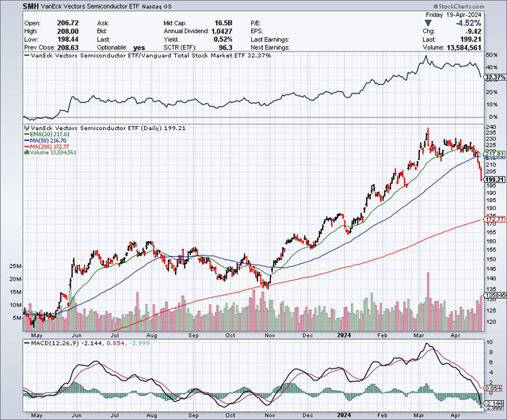
Task: Click the green 217.81 price tag on the axis
Action: pos(494,154)
